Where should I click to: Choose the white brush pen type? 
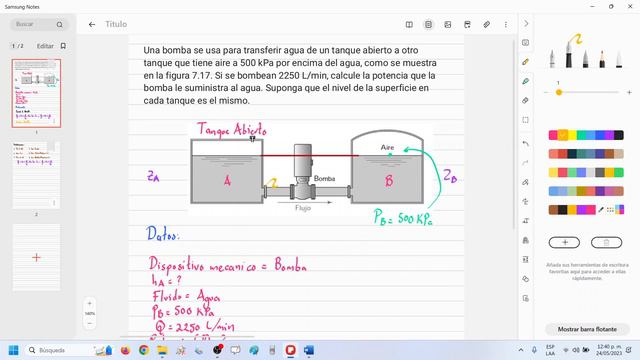coord(619,58)
